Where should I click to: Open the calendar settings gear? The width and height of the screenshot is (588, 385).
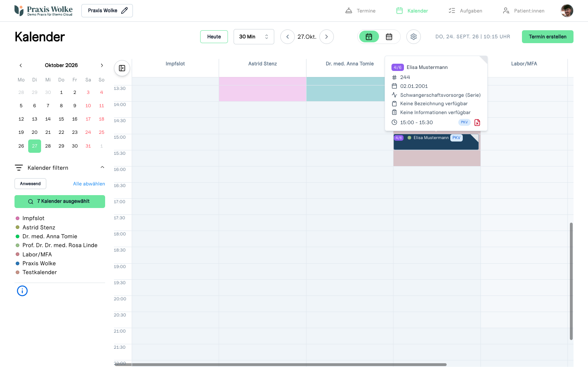414,37
